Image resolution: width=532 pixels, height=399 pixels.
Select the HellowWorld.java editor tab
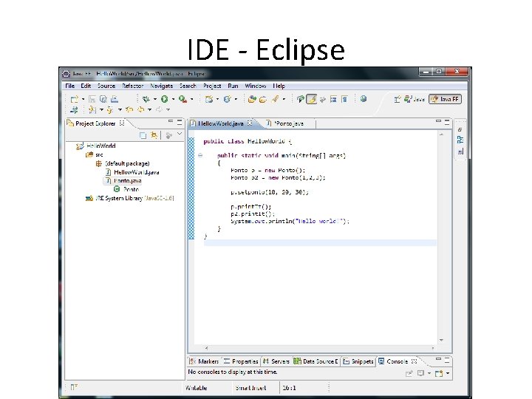(x=220, y=123)
